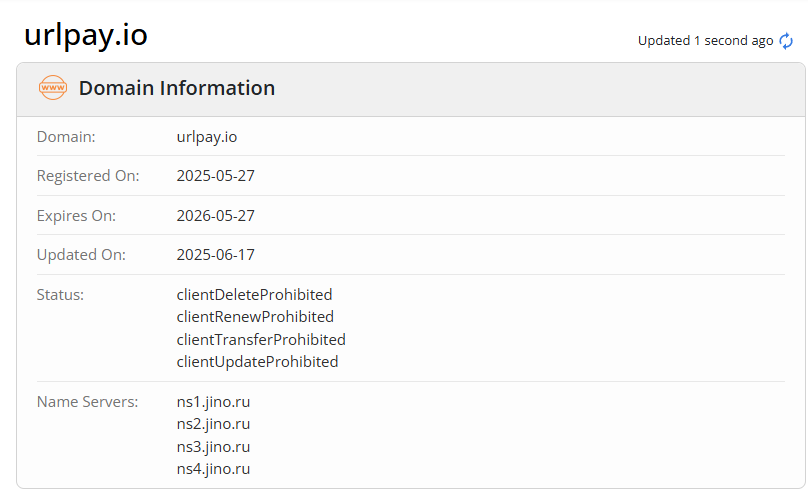The height and width of the screenshot is (491, 808).
Task: Click name server ns3.jino.ru
Action: [x=213, y=446]
